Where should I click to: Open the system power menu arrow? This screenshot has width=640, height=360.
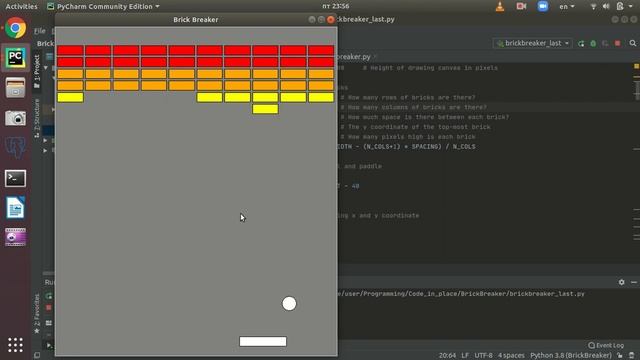coord(631,7)
